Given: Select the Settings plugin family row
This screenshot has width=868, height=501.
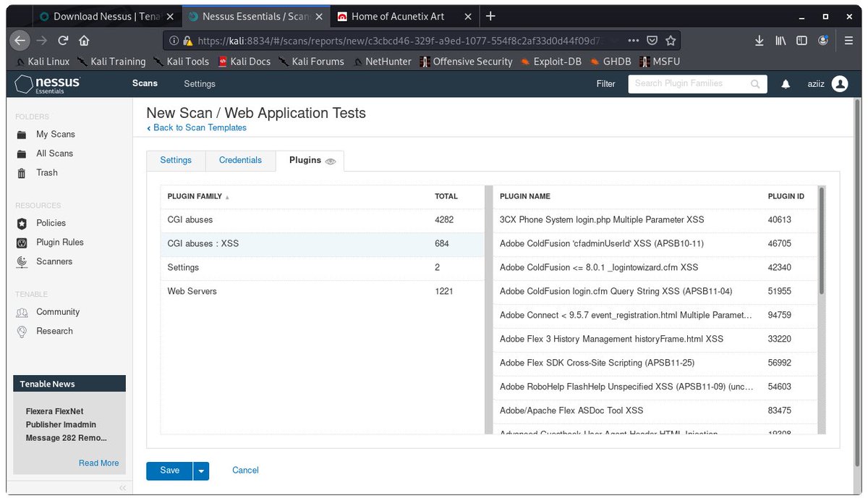Looking at the screenshot, I should click(322, 268).
